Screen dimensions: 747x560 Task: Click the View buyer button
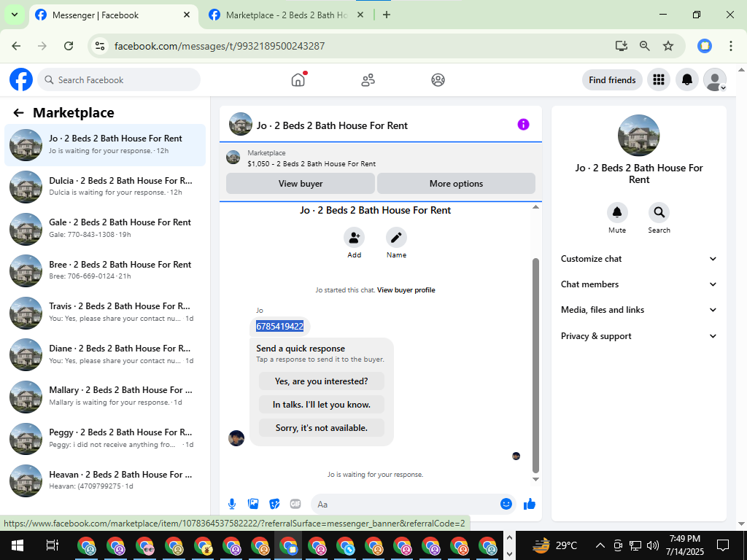pyautogui.click(x=300, y=183)
